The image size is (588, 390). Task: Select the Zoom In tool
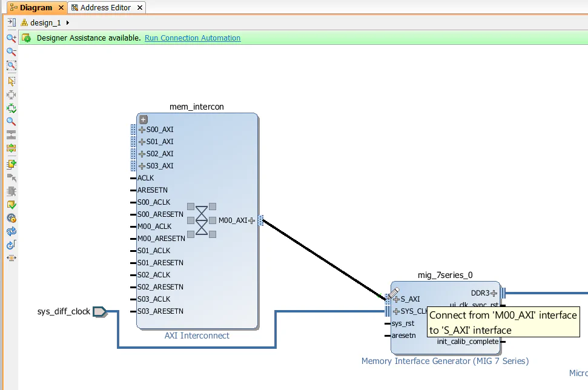11,38
